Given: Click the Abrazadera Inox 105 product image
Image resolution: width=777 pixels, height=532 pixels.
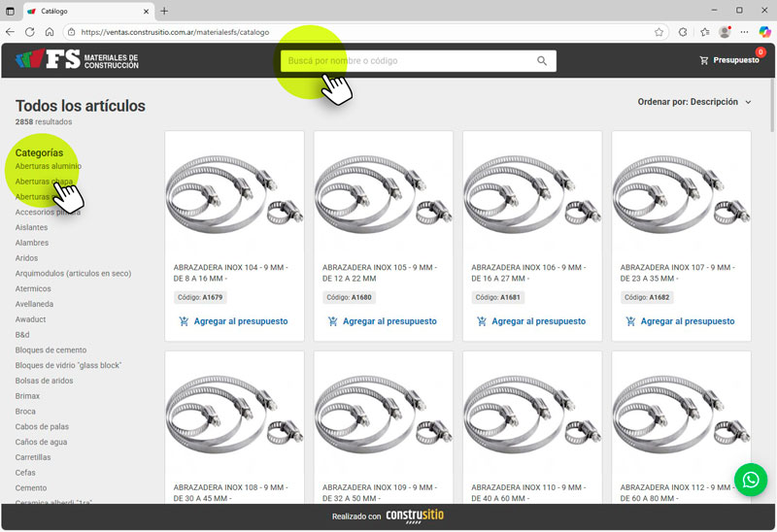Looking at the screenshot, I should point(383,192).
